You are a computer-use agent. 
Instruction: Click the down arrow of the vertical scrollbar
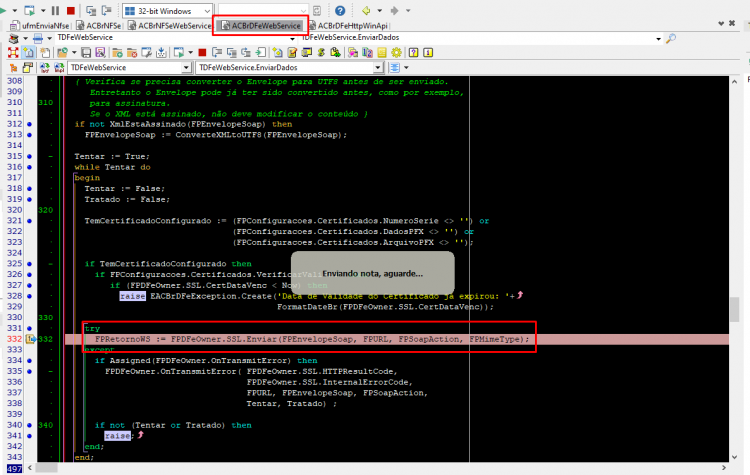[x=735, y=457]
